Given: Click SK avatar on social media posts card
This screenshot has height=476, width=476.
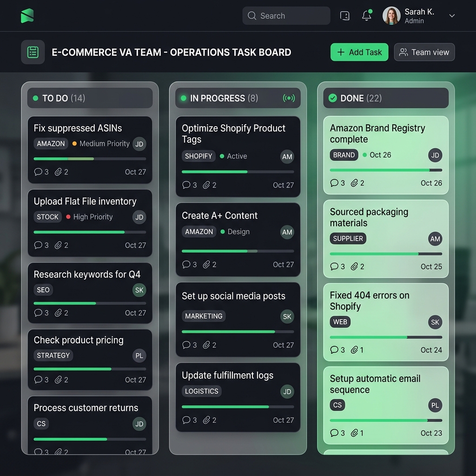Looking at the screenshot, I should pyautogui.click(x=287, y=317).
